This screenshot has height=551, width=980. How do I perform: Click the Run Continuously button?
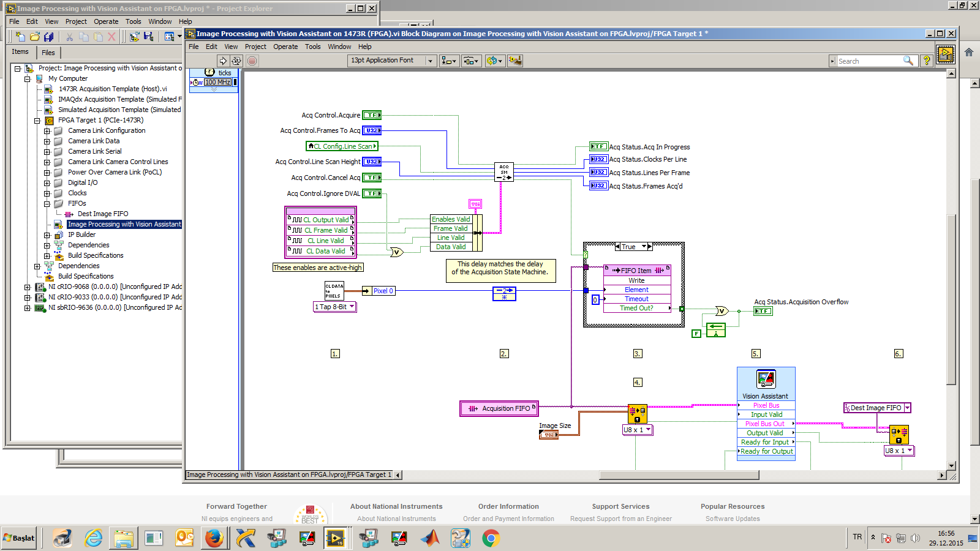tap(236, 61)
